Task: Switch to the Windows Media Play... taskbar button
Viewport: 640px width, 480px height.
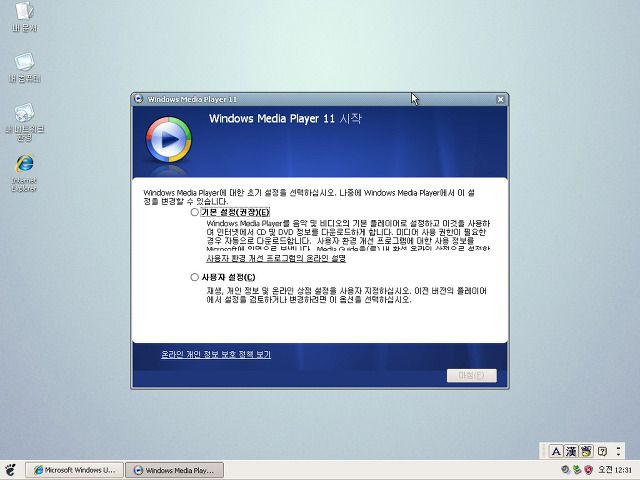Action: point(174,470)
